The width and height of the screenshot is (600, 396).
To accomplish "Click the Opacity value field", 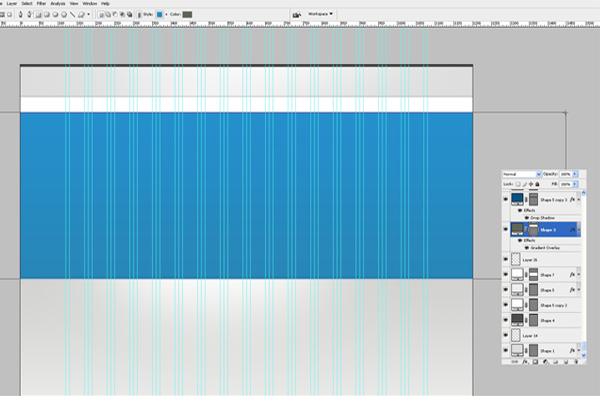I will [x=566, y=174].
